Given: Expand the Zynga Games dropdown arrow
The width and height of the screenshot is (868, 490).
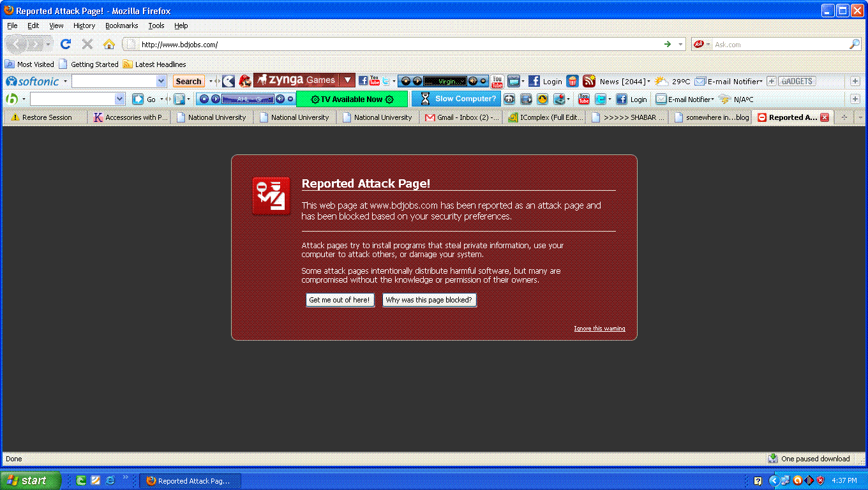Looking at the screenshot, I should click(x=347, y=80).
